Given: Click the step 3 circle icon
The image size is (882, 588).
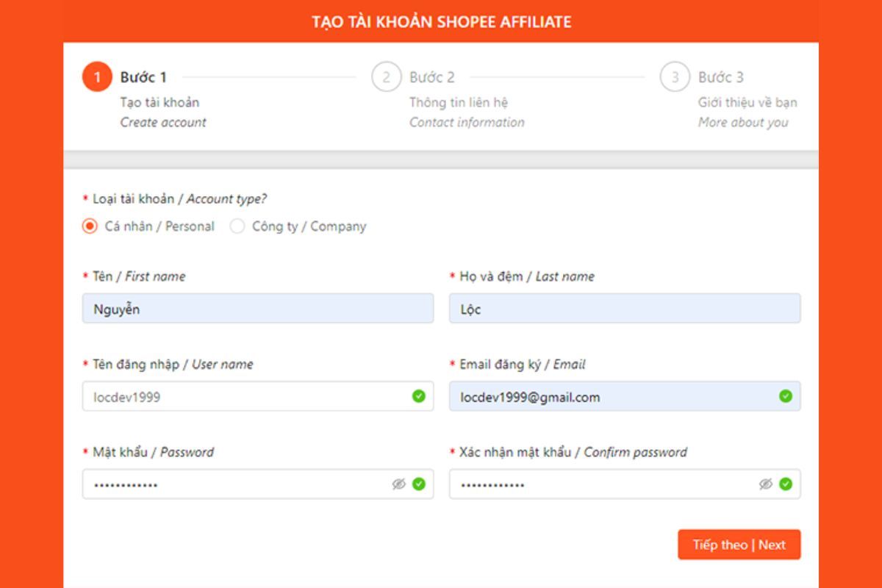Looking at the screenshot, I should point(675,77).
